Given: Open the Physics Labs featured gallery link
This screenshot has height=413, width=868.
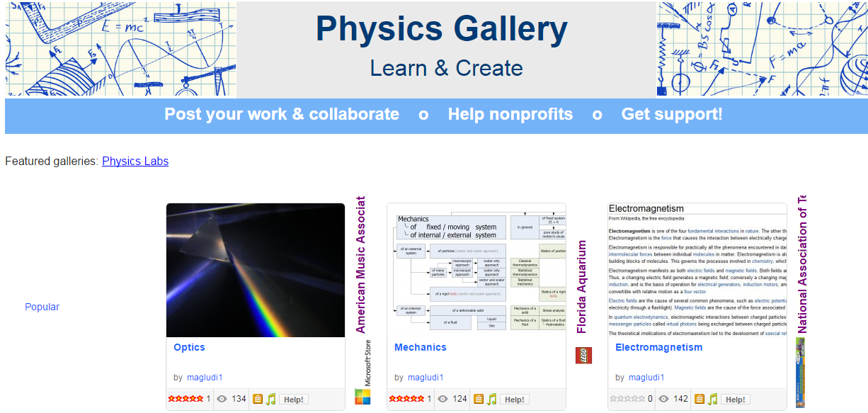Looking at the screenshot, I should [x=135, y=161].
